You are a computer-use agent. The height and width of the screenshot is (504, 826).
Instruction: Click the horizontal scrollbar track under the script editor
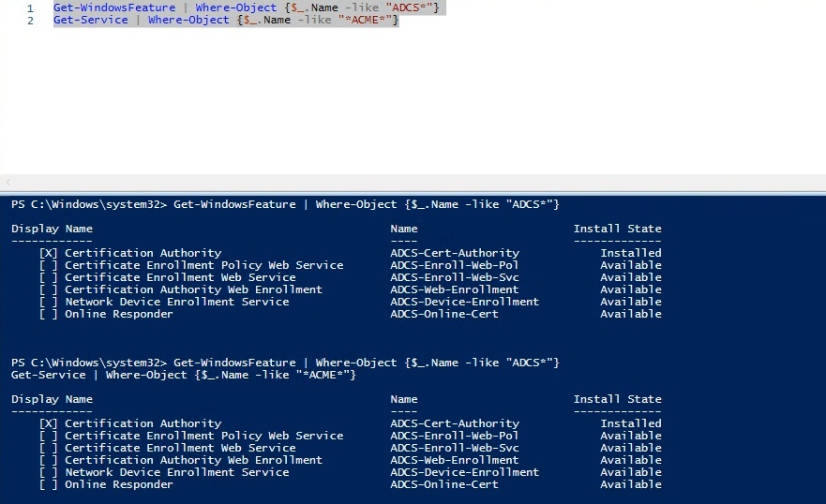point(416,183)
